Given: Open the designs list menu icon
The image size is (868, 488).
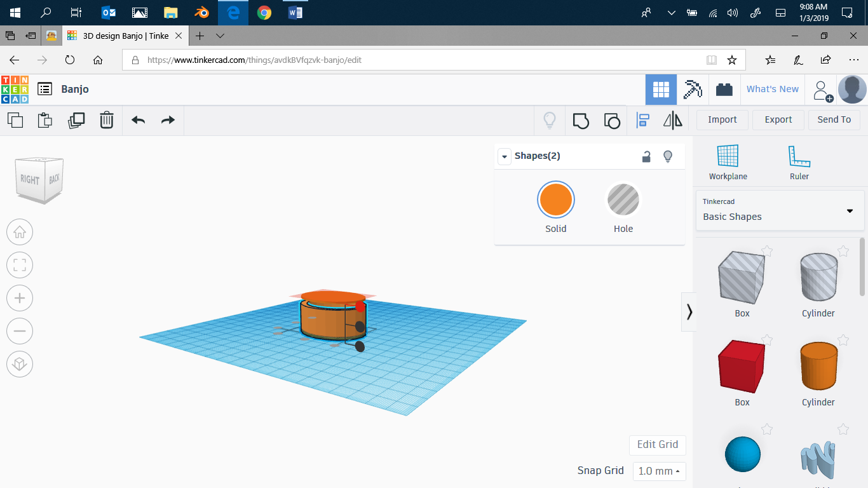Looking at the screenshot, I should (44, 89).
